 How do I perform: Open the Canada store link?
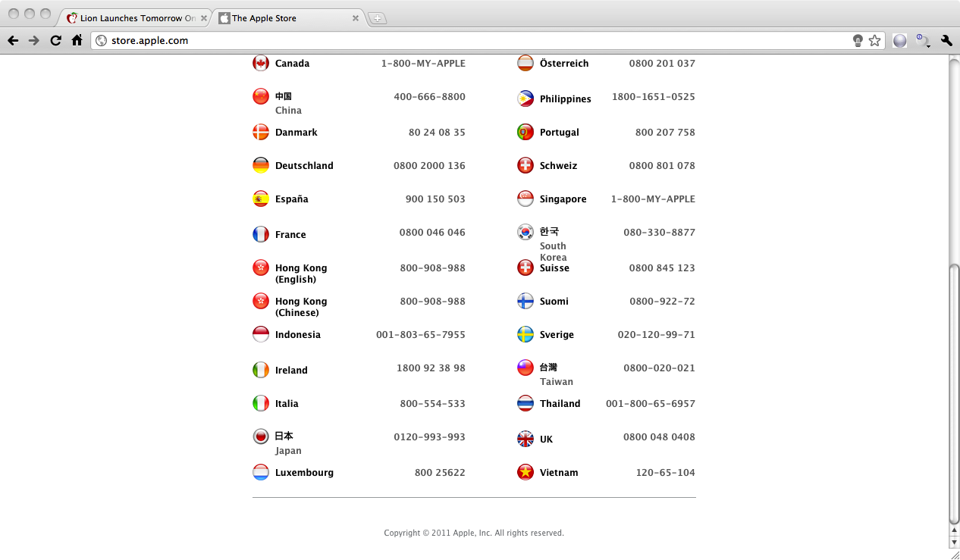[292, 64]
